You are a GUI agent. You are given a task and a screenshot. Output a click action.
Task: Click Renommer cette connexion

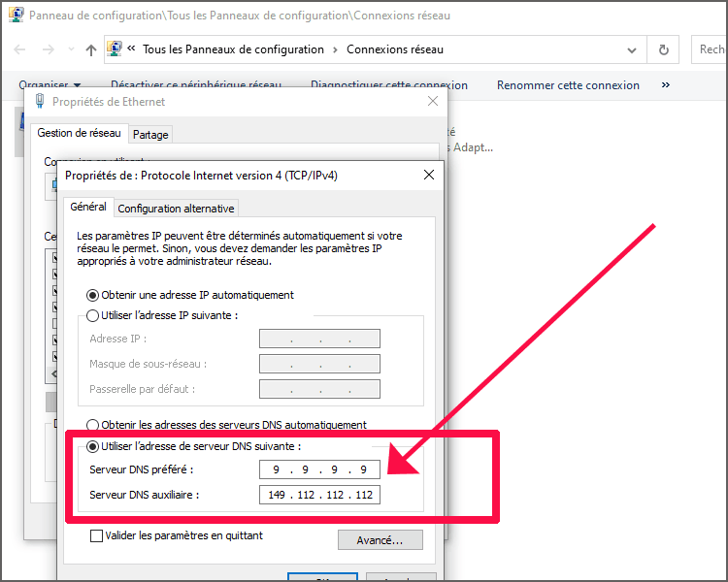coord(568,85)
